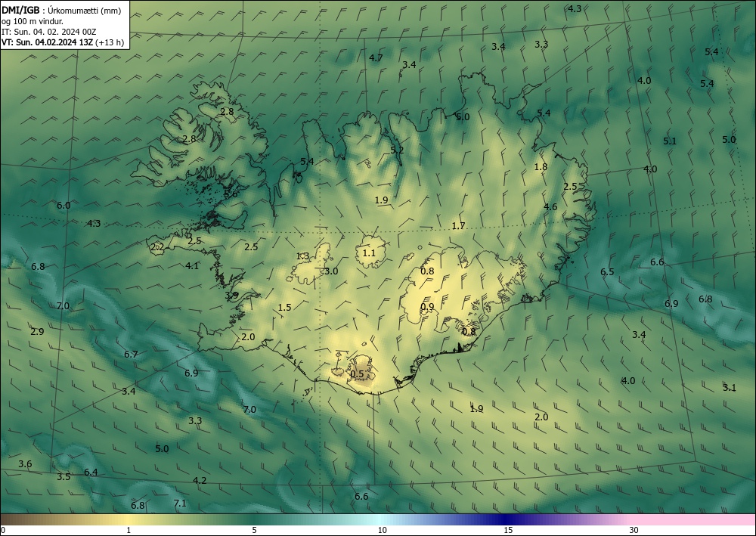Click the 3.1 value at the right edge

[x=730, y=388]
